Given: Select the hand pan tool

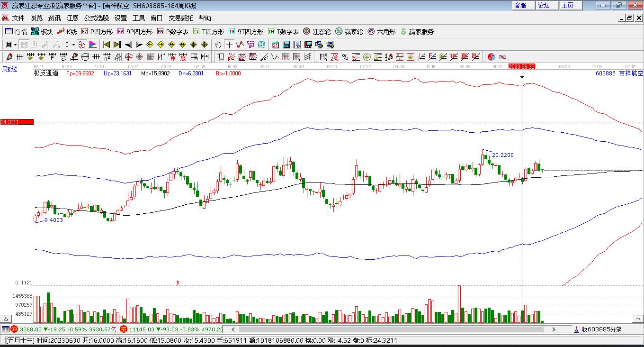Looking at the screenshot, I should 218,45.
